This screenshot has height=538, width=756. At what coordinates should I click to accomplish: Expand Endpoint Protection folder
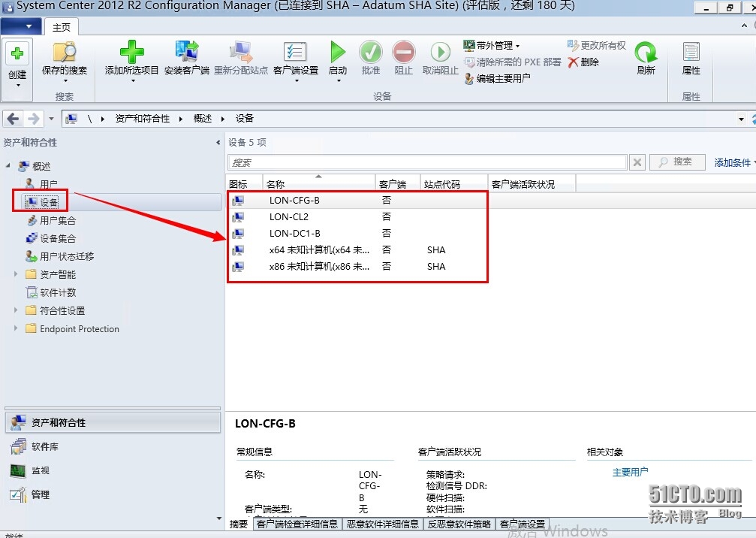16,328
